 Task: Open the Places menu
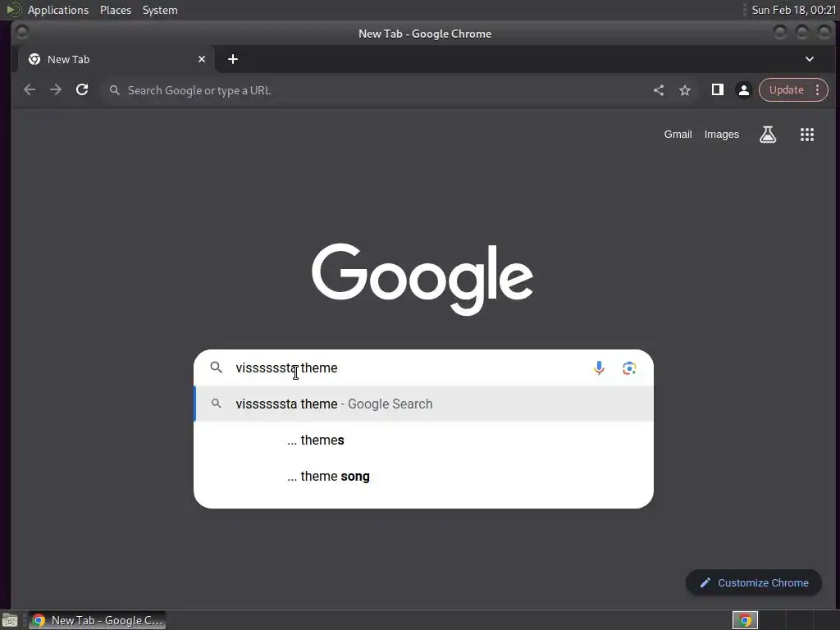(115, 10)
